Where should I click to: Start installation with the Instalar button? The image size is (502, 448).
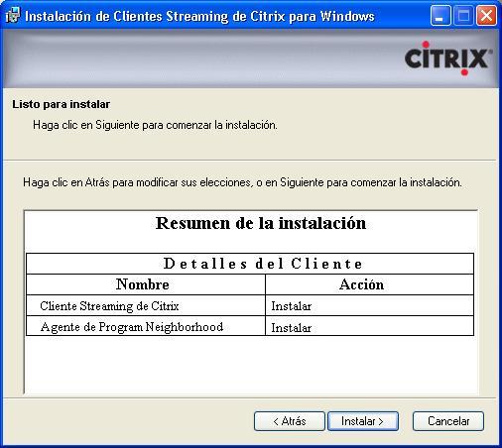(x=363, y=421)
